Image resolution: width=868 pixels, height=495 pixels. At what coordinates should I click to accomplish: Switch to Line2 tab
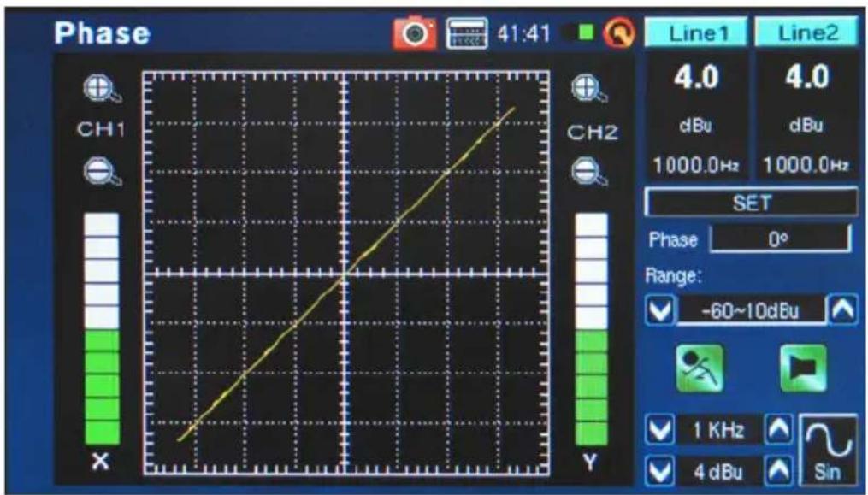coord(807,33)
